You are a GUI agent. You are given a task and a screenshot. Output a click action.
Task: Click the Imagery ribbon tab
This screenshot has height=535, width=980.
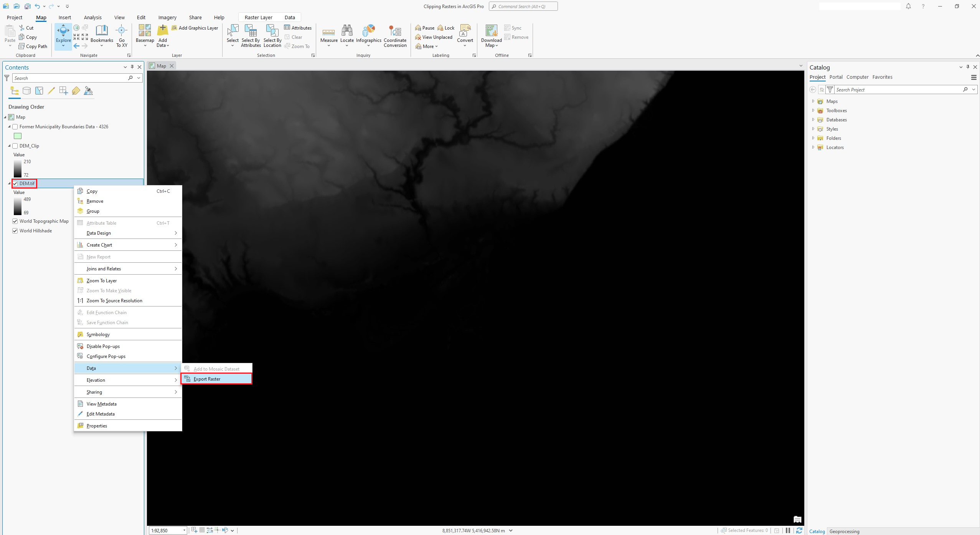167,17
